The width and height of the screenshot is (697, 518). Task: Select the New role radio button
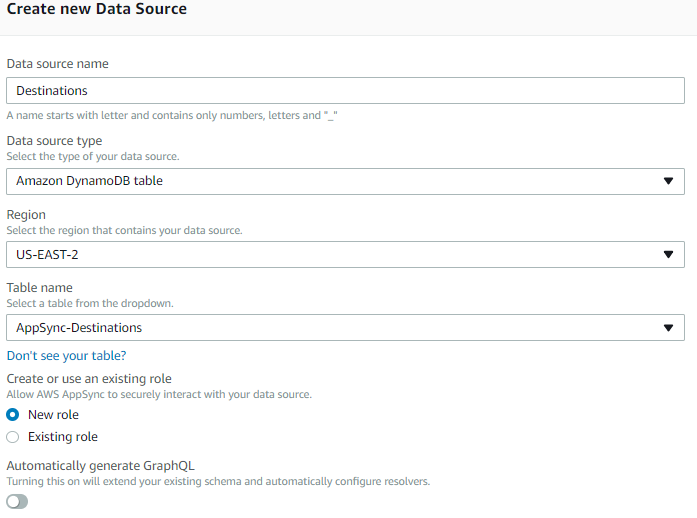click(13, 415)
